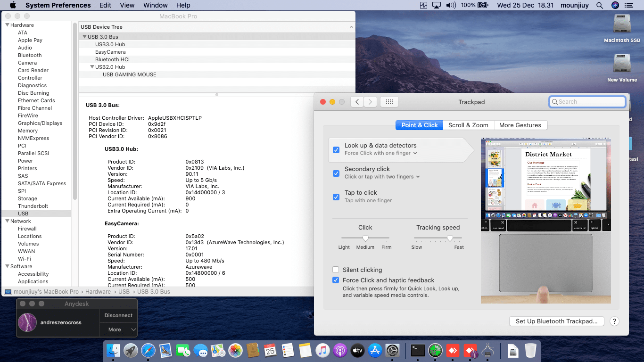
Task: Open the Window menu
Action: [156, 5]
